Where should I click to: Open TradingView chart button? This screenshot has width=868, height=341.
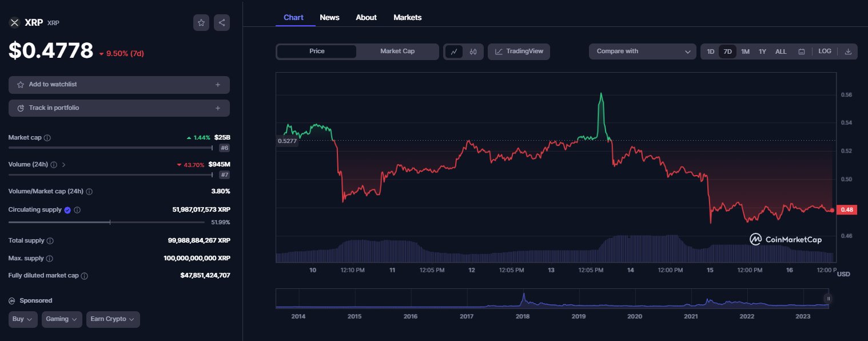pyautogui.click(x=519, y=51)
